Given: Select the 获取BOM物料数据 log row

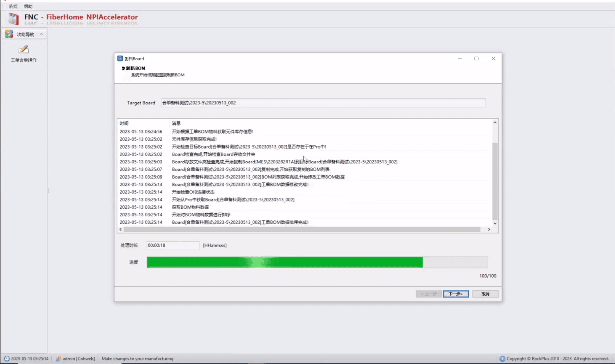Looking at the screenshot, I should pyautogui.click(x=305, y=207).
